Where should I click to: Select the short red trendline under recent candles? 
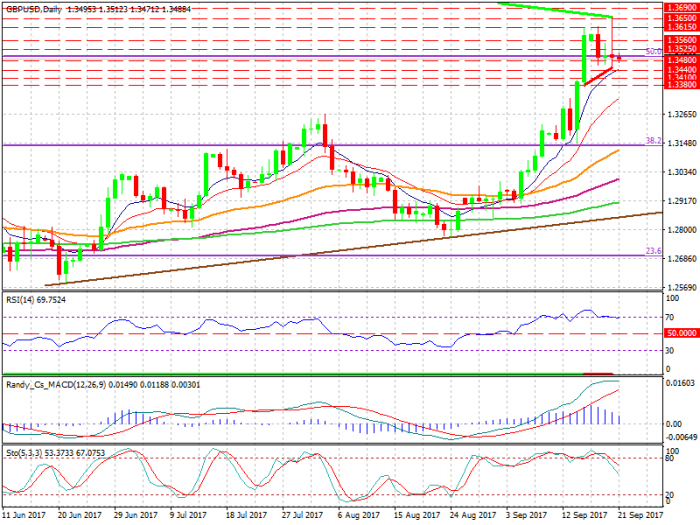(600, 74)
